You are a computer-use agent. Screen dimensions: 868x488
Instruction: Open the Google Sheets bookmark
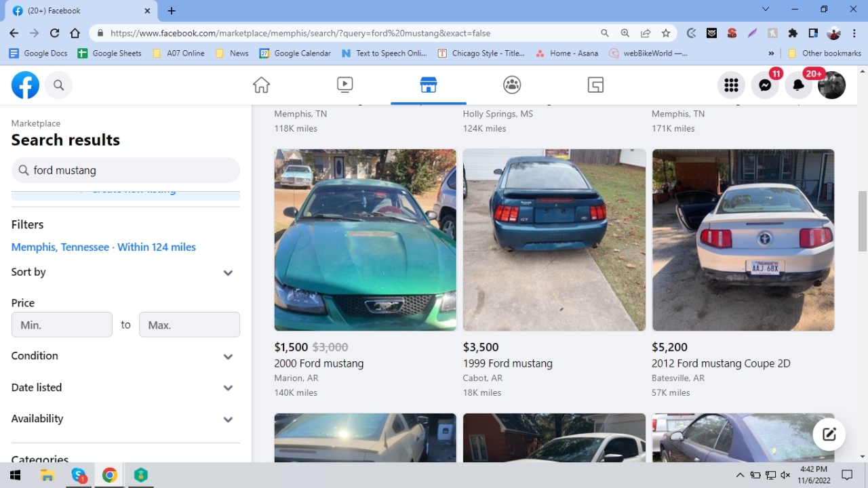[110, 53]
